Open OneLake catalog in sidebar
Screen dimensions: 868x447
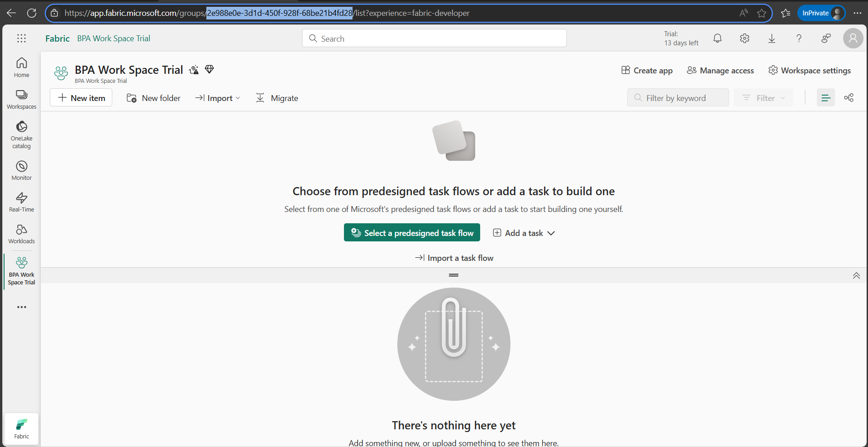(21, 135)
